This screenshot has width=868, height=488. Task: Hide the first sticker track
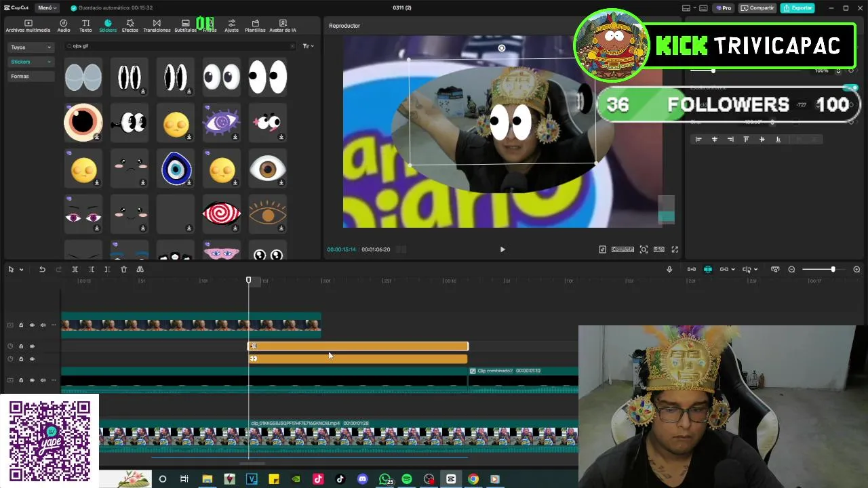[x=32, y=346]
